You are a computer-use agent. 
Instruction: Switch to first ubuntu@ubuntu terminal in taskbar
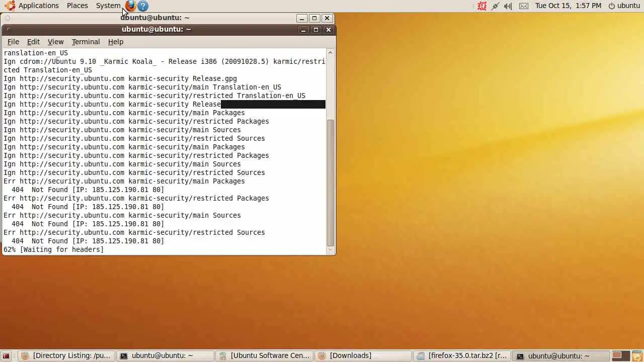click(x=166, y=355)
